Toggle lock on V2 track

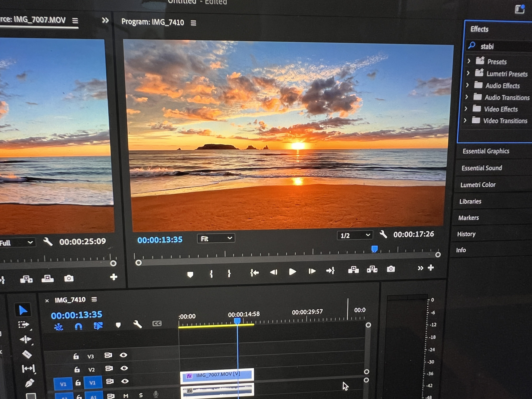[77, 369]
